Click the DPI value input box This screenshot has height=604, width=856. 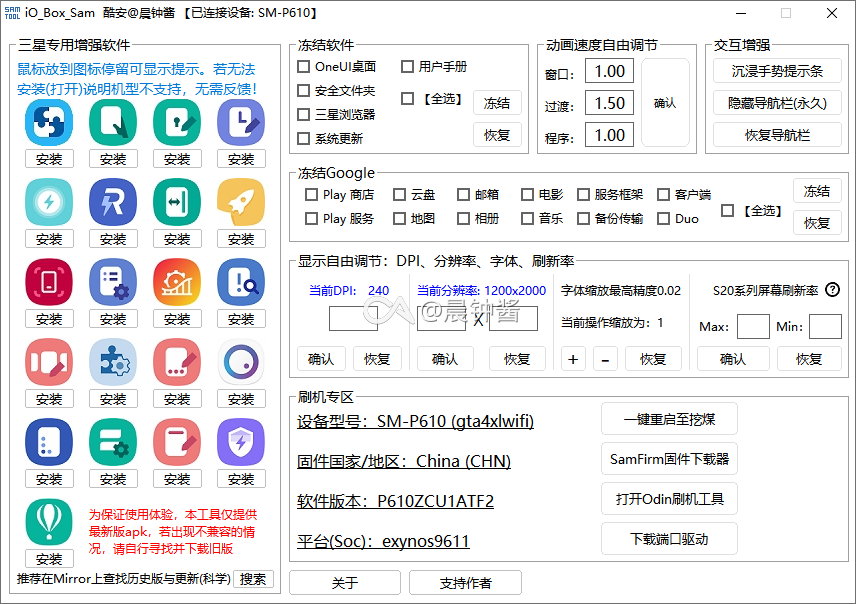[353, 318]
